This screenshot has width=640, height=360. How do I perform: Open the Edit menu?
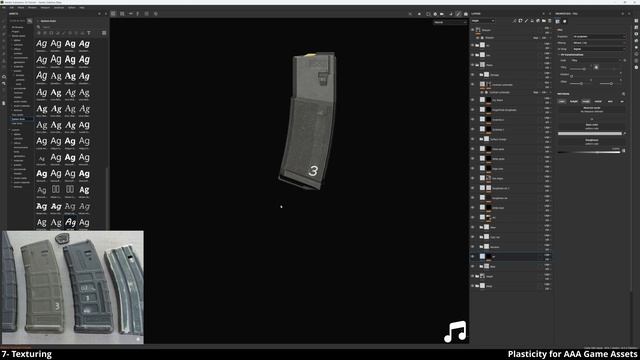11,7
